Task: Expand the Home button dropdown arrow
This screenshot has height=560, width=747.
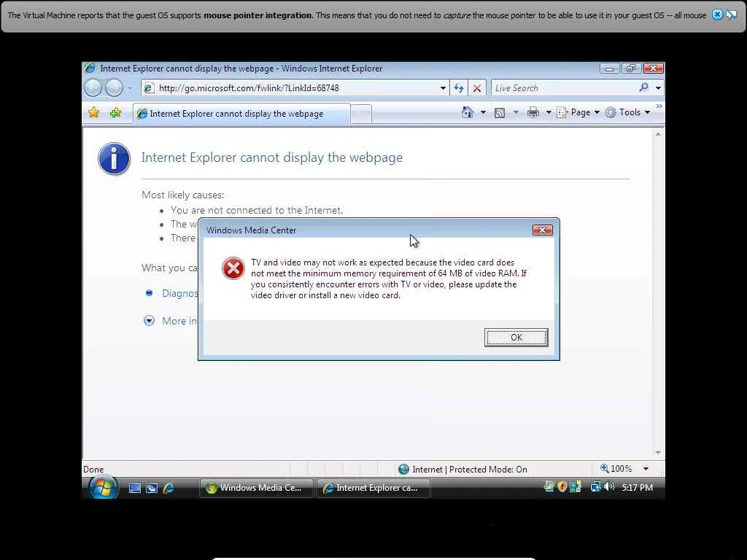Action: (483, 113)
